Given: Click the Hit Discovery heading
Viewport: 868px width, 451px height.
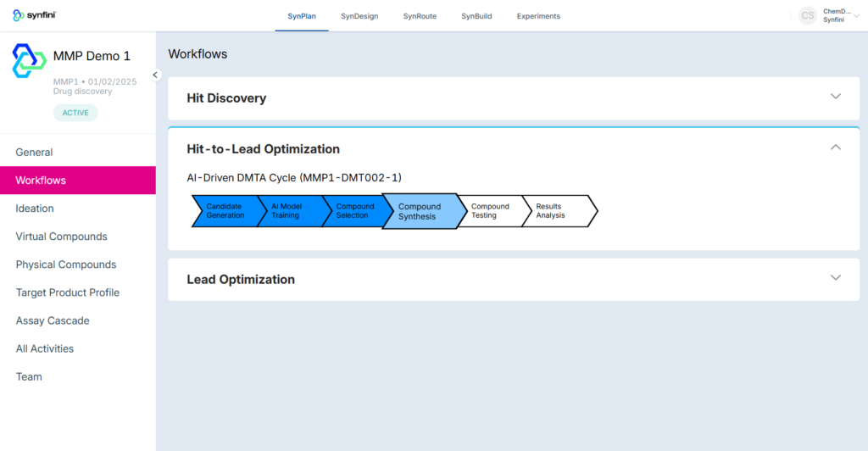Looking at the screenshot, I should (x=226, y=98).
